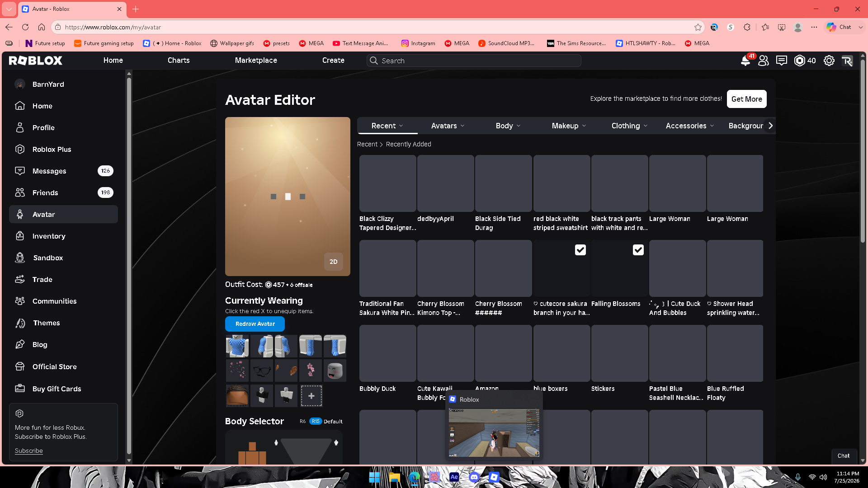Expand the Avatars category dropdown
This screenshot has width=868, height=488.
click(448, 126)
